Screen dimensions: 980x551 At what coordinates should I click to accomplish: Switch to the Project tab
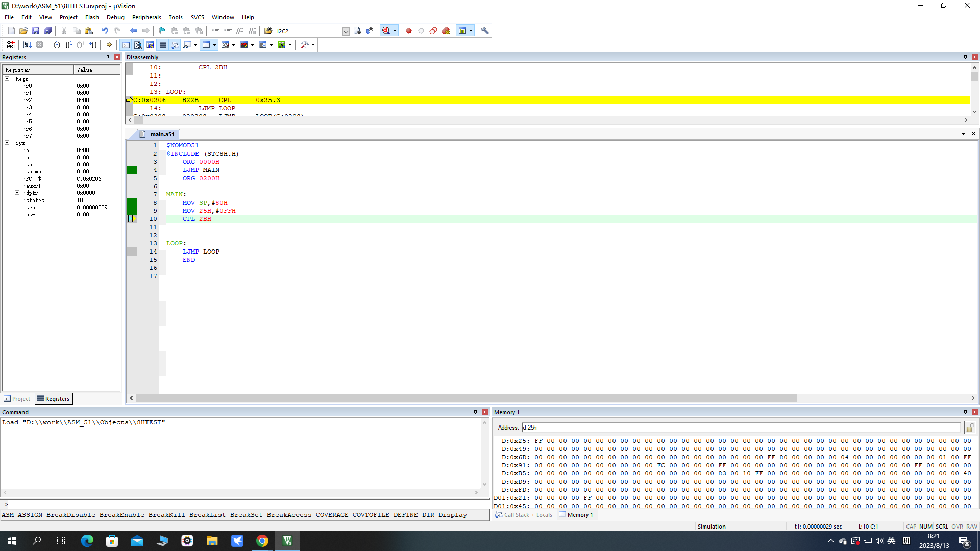click(x=17, y=399)
